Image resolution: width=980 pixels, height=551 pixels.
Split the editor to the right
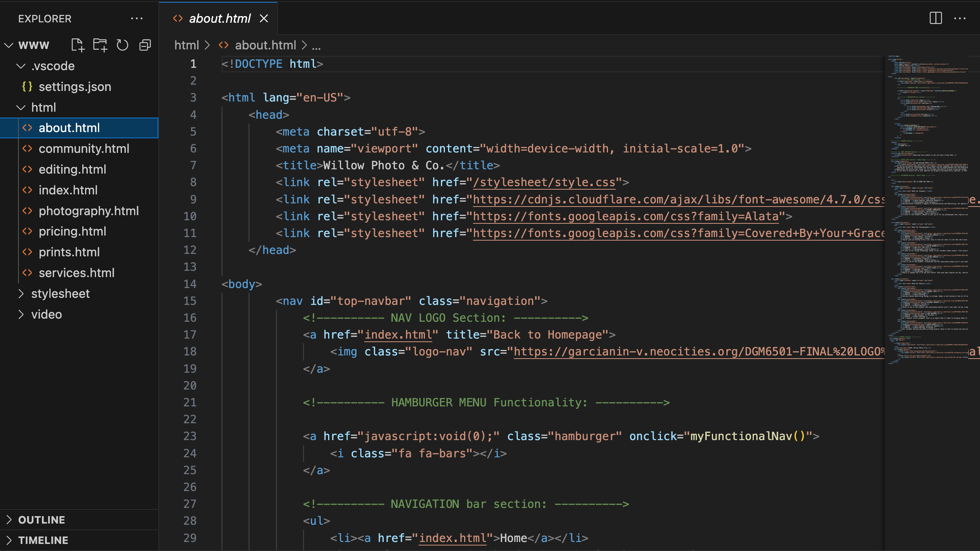coord(935,18)
